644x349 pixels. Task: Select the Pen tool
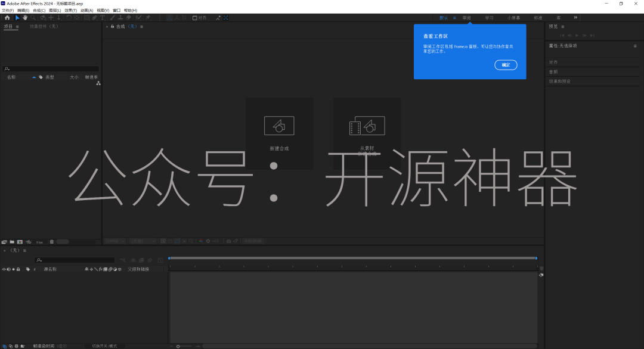point(94,18)
